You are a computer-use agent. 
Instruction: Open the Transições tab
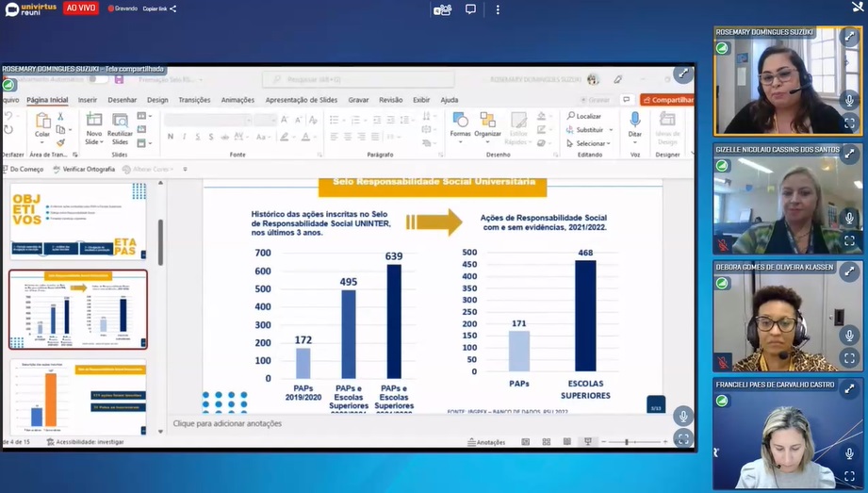pyautogui.click(x=194, y=100)
